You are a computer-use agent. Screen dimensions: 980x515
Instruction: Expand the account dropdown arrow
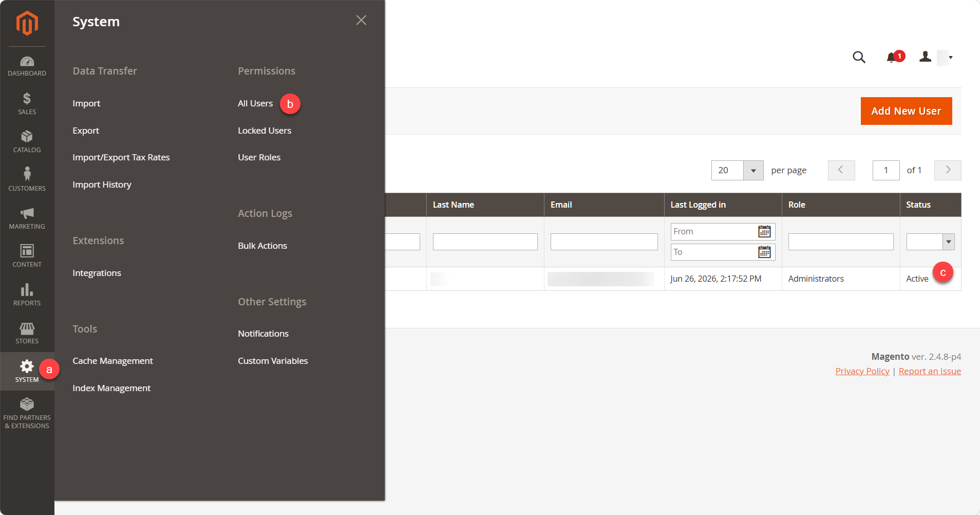[x=951, y=58]
